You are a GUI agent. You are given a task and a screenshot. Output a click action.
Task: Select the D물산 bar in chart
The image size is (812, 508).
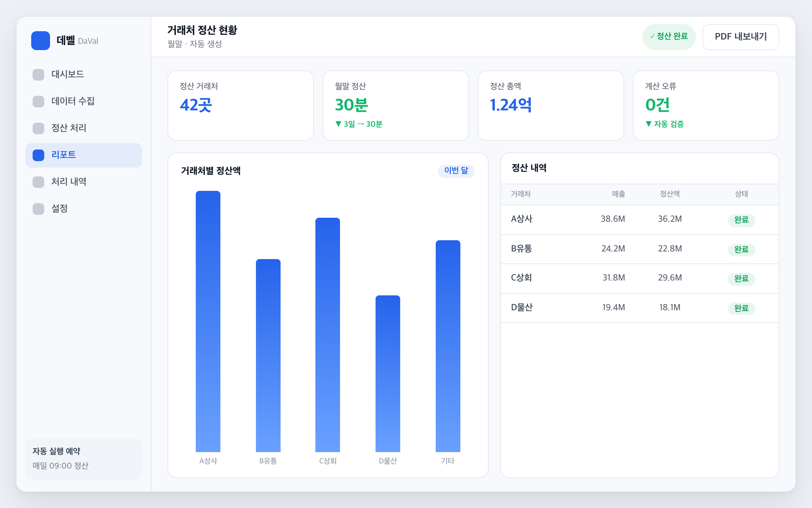point(388,374)
